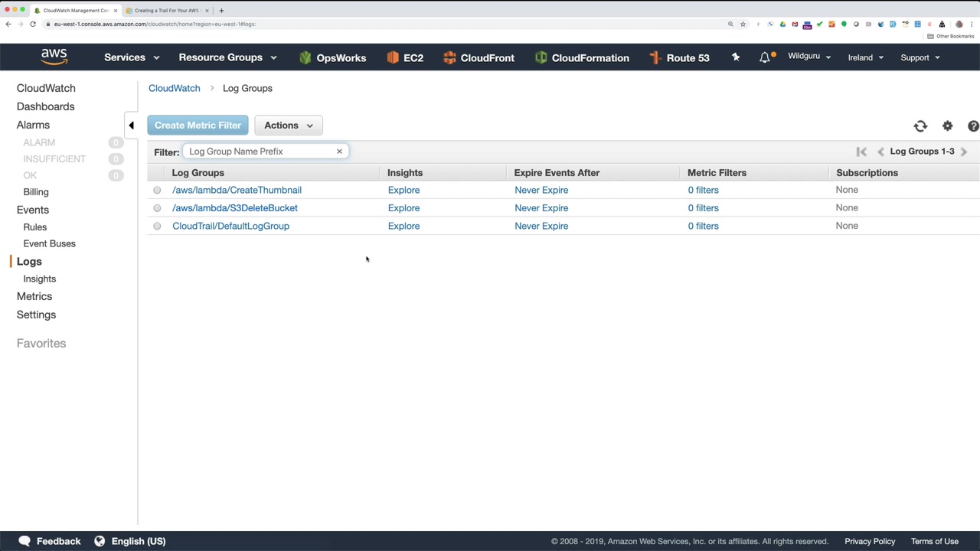This screenshot has height=551, width=980.
Task: Open the CloudFront shortcut icon
Action: click(449, 57)
